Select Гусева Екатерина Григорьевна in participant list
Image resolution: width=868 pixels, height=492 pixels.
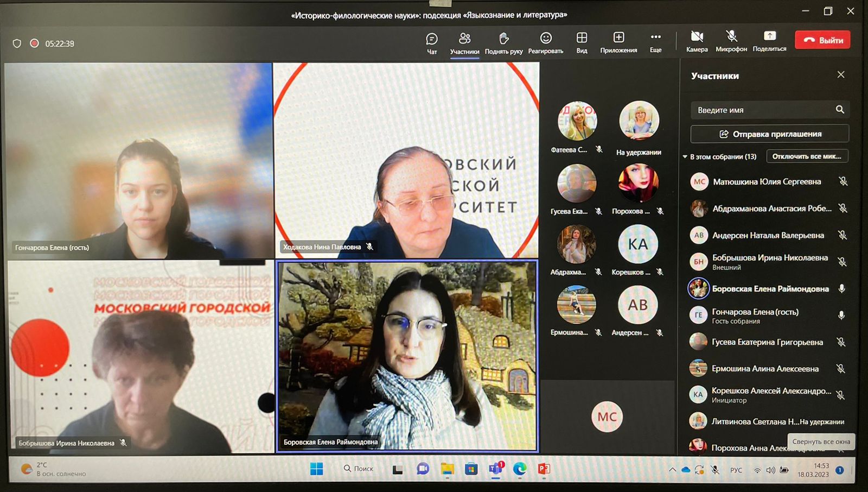coord(767,342)
